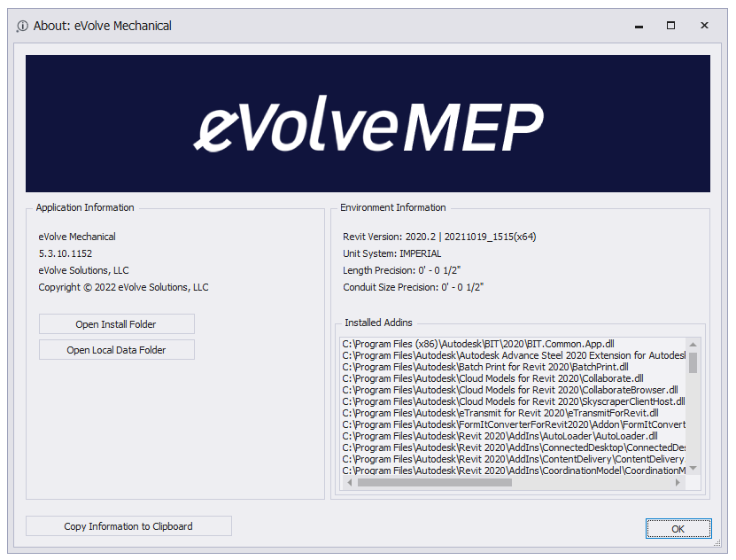Screen dimensions: 736x560
Task: Click the vertical scrollbar thumb in addins
Action: [x=693, y=362]
